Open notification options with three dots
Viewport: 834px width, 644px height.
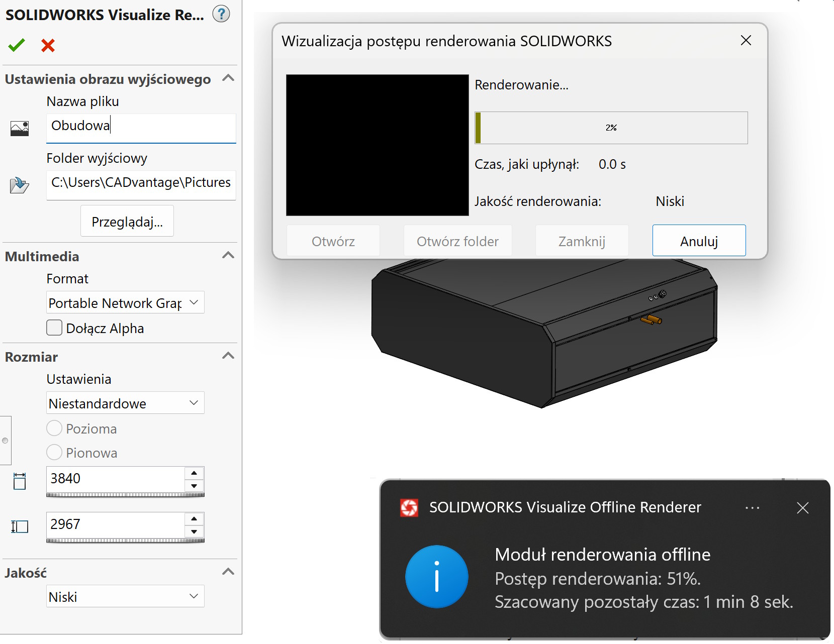pos(752,508)
